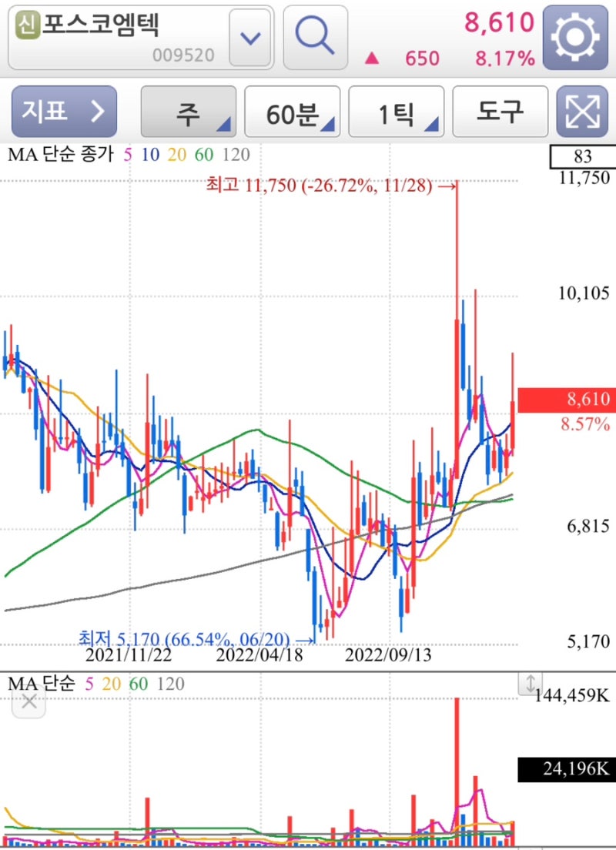The height and width of the screenshot is (850, 616).
Task: Click the 2022/04/18 date label
Action: click(259, 655)
